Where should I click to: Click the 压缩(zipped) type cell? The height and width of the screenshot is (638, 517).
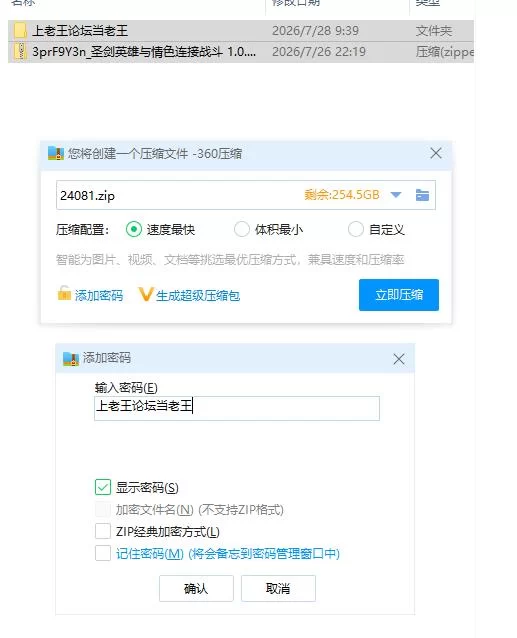445,52
